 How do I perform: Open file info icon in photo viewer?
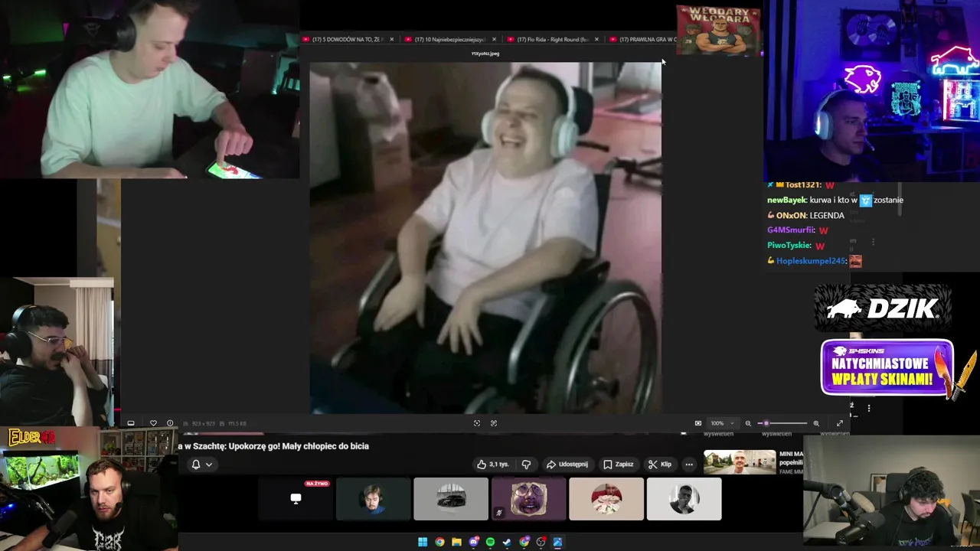170,423
